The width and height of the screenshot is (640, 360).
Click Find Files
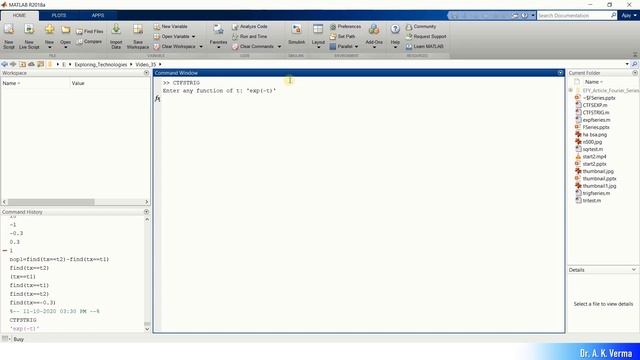pyautogui.click(x=90, y=31)
